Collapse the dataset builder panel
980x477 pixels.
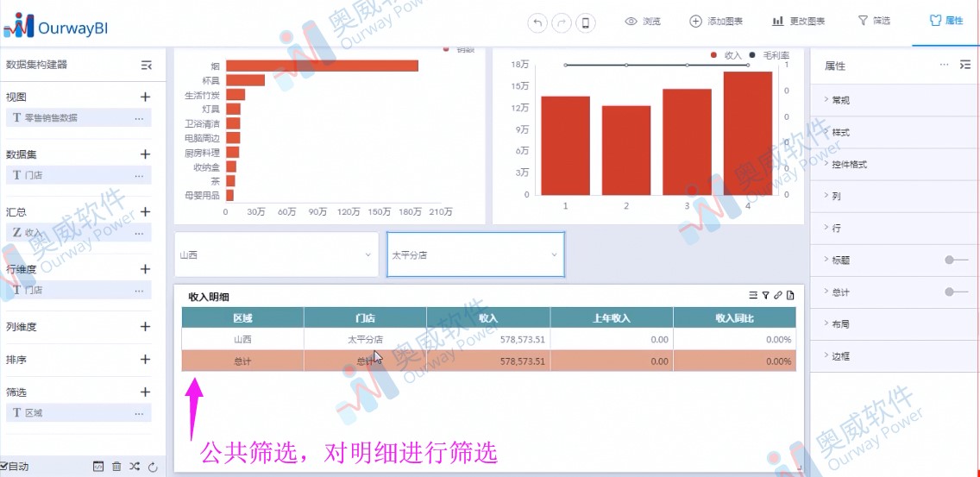(x=147, y=65)
